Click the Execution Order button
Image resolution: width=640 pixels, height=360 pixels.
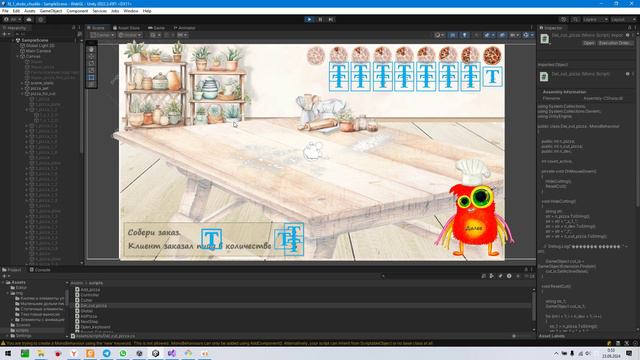click(616, 43)
